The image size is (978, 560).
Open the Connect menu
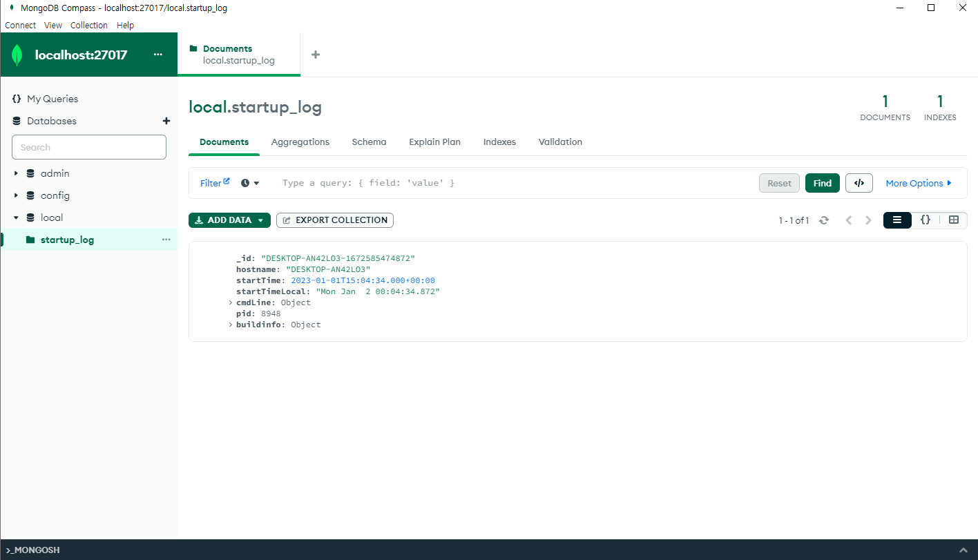click(20, 25)
